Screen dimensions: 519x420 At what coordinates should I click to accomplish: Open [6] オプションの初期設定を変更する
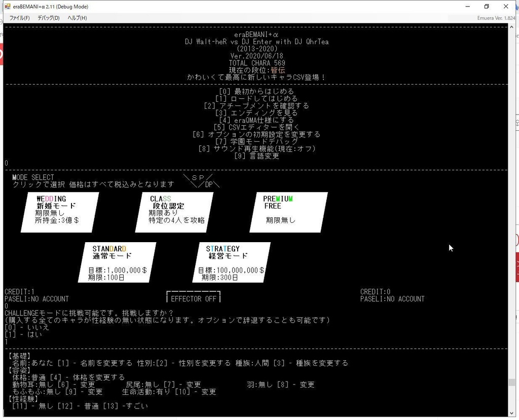[256, 134]
